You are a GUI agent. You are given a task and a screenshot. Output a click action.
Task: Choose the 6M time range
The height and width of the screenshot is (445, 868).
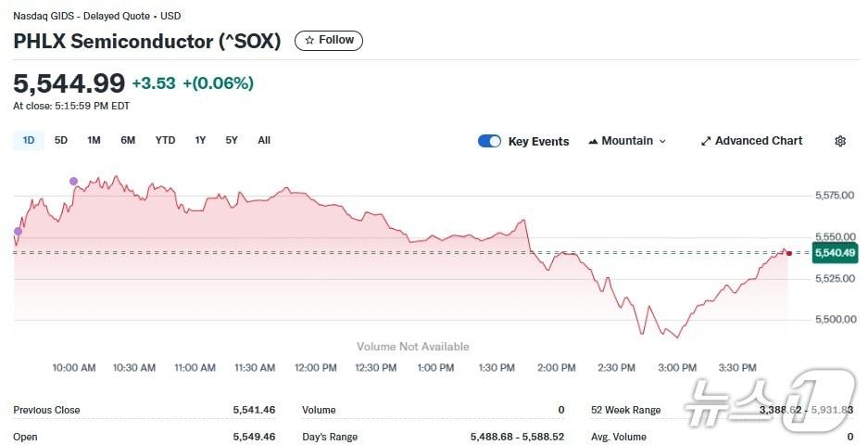point(128,140)
